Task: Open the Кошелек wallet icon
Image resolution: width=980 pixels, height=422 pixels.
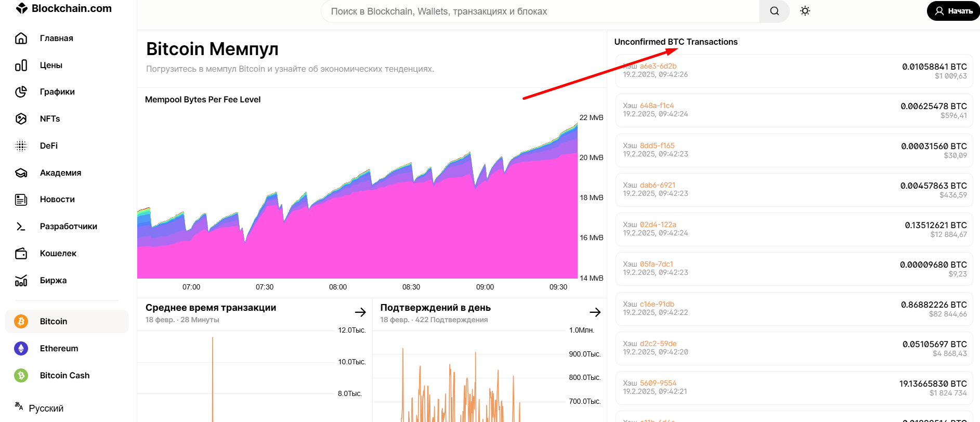Action: coord(21,253)
